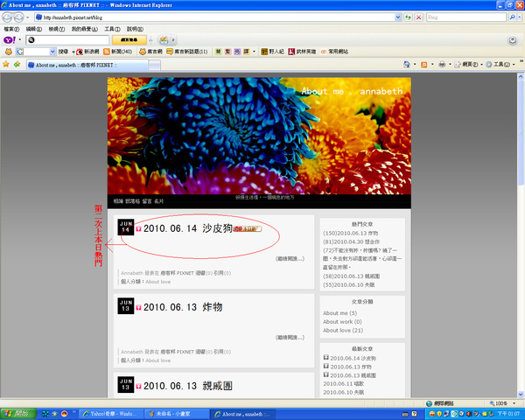Click the browser Back arrow button
Viewport: 525px width, 420px height.
pos(7,17)
